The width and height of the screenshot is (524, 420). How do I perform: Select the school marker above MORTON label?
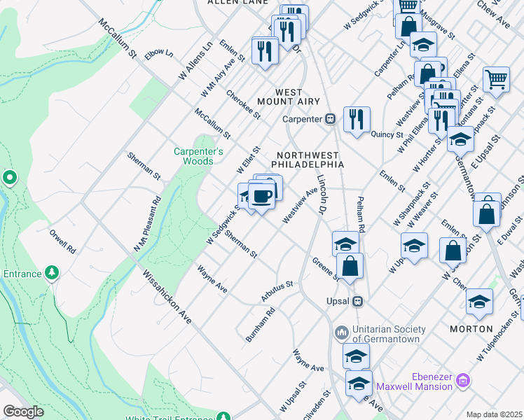click(479, 302)
